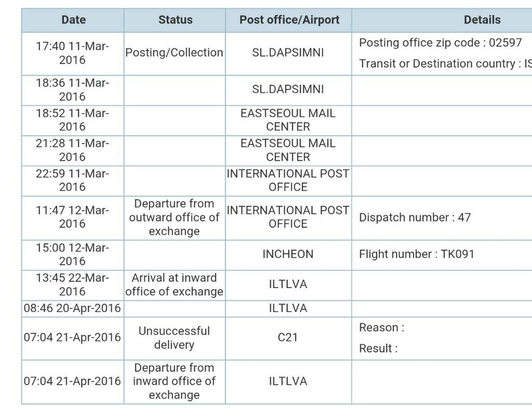Click the Details column header
532x417 pixels.
pyautogui.click(x=482, y=21)
